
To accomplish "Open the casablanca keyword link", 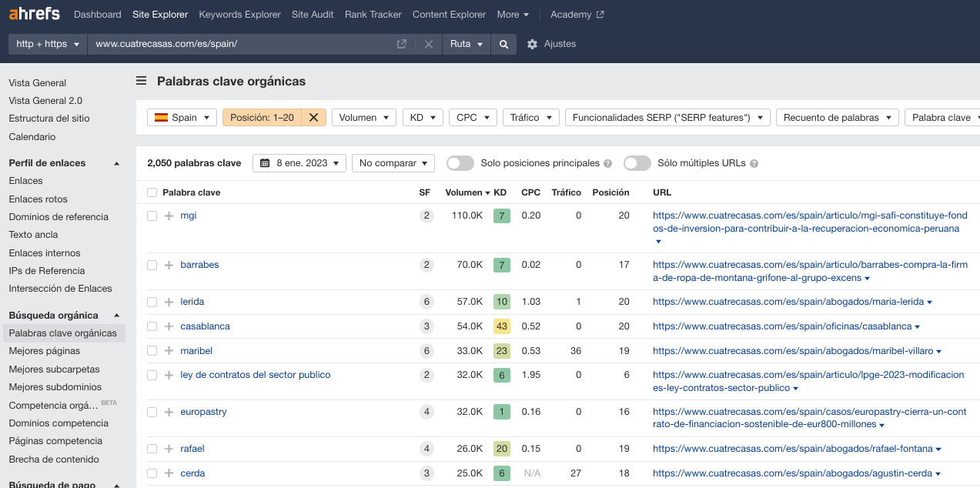I will click(205, 326).
